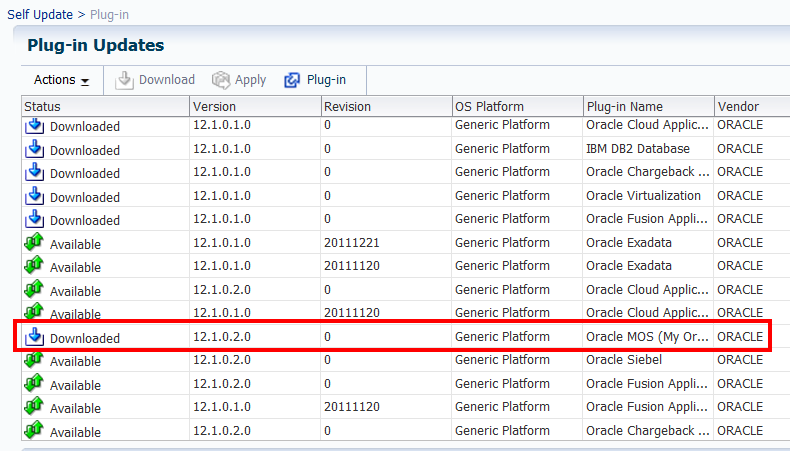Click revision 20111221 cell for Oracle Exadata
This screenshot has height=451, width=790.
pyautogui.click(x=351, y=243)
